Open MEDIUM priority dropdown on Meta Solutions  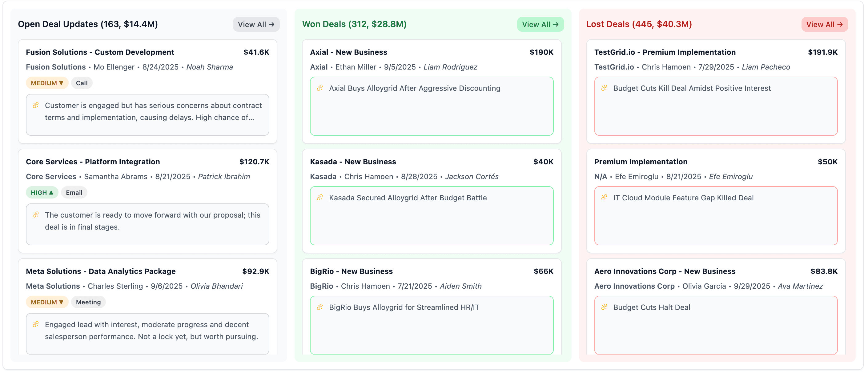click(47, 302)
